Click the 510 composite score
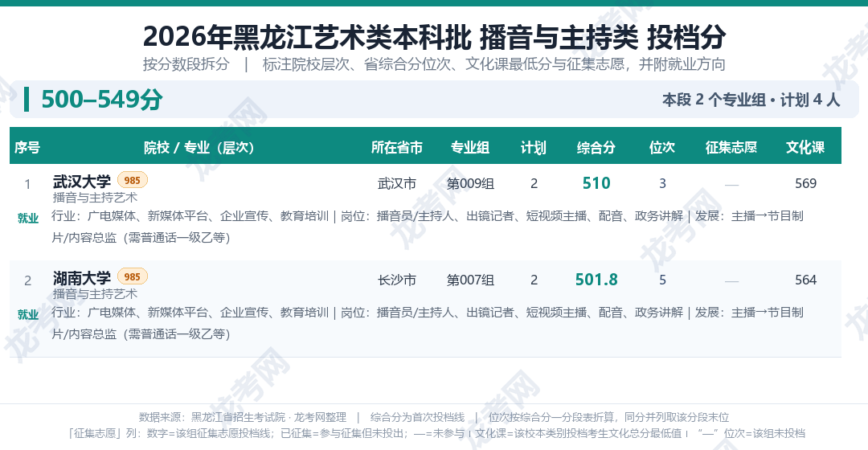Image resolution: width=868 pixels, height=450 pixels. click(596, 183)
